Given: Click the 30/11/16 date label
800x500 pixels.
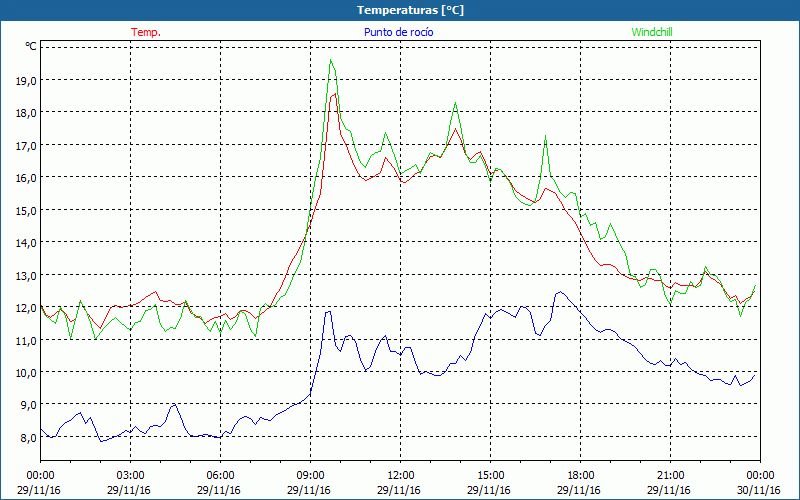Looking at the screenshot, I should [x=759, y=490].
